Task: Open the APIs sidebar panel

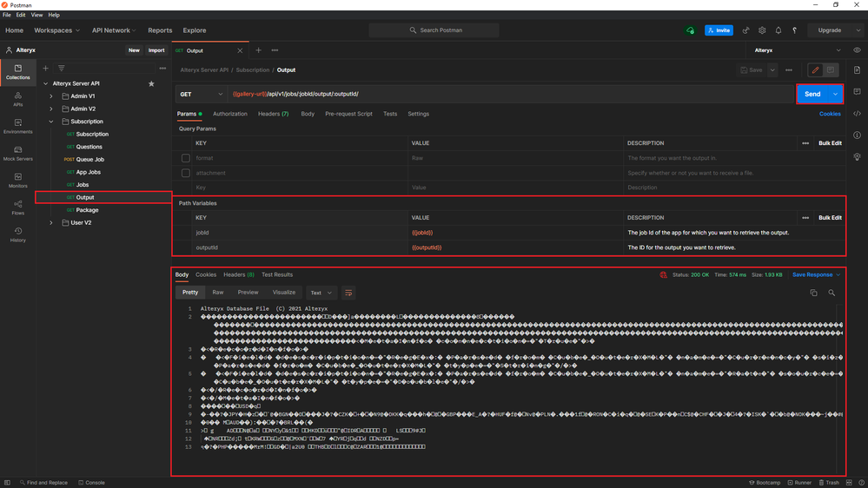Action: point(17,99)
